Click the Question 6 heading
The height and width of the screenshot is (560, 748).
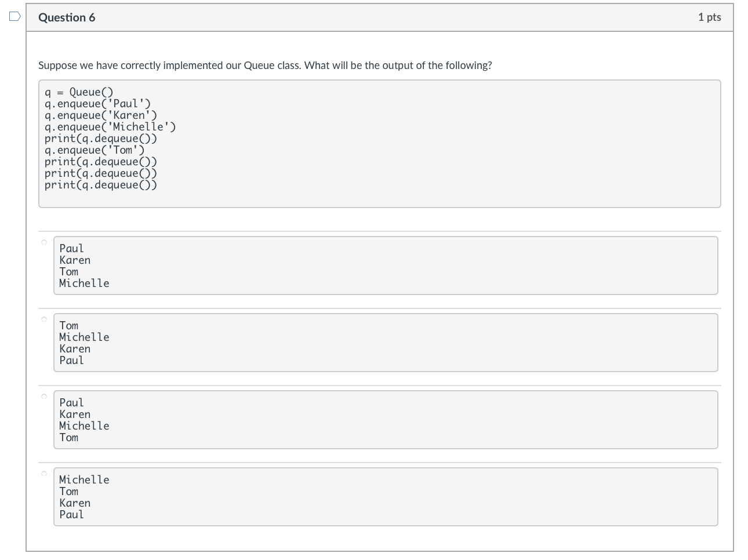point(67,17)
